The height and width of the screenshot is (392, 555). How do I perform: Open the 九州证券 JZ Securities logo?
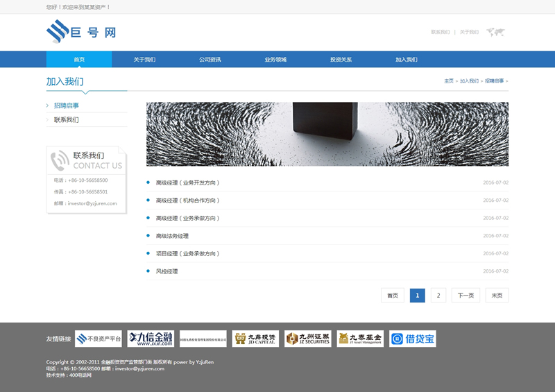(307, 339)
